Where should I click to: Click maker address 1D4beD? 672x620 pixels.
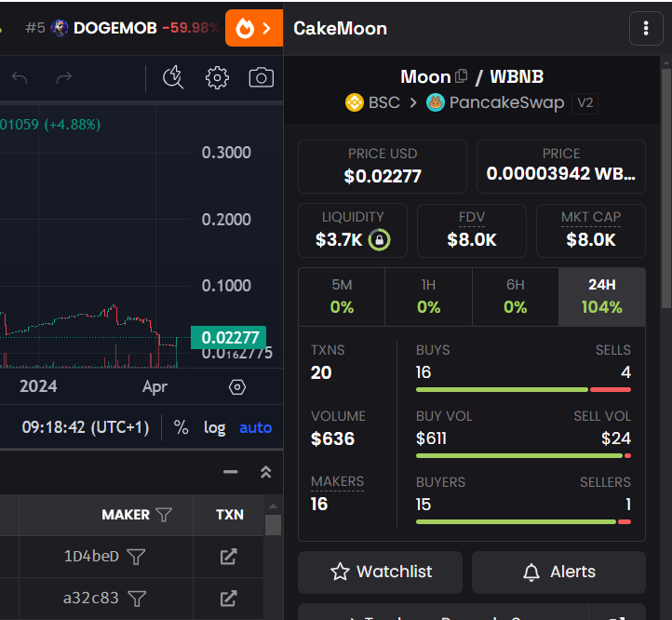[x=91, y=557]
